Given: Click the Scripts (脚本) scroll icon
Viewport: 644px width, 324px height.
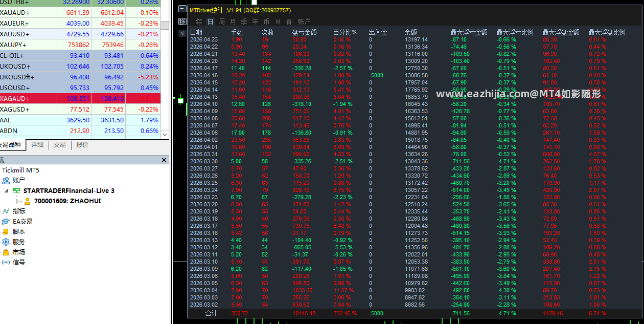Looking at the screenshot, I should tap(6, 231).
